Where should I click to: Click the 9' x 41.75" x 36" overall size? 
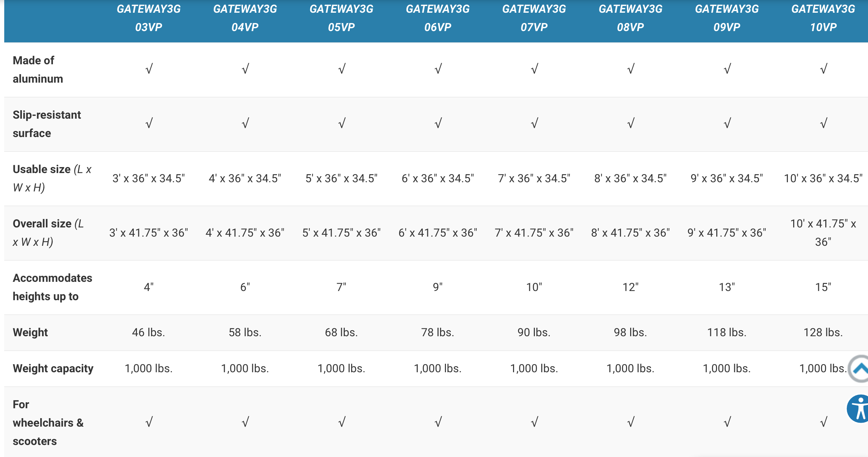[x=727, y=233]
